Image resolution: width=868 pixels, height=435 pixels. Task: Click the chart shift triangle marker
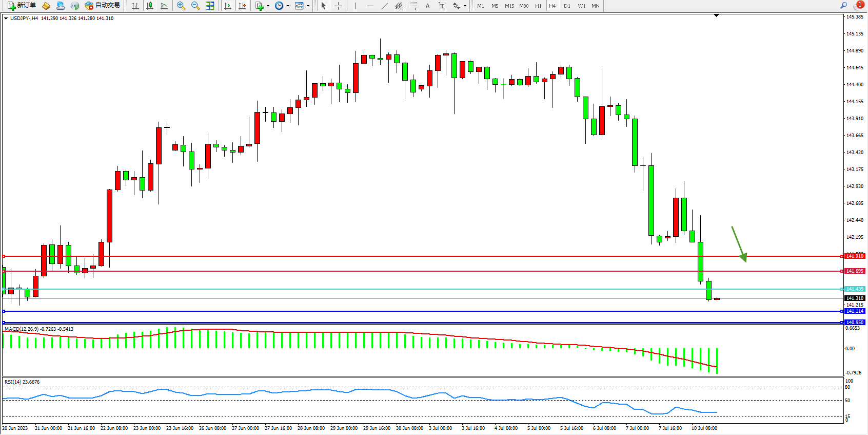pos(717,16)
